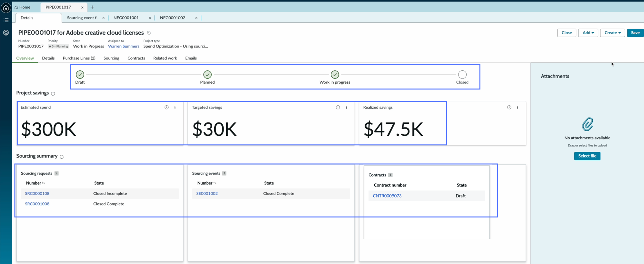Close the NEG0001001 subtab
Image resolution: width=644 pixels, height=264 pixels.
pyautogui.click(x=150, y=18)
